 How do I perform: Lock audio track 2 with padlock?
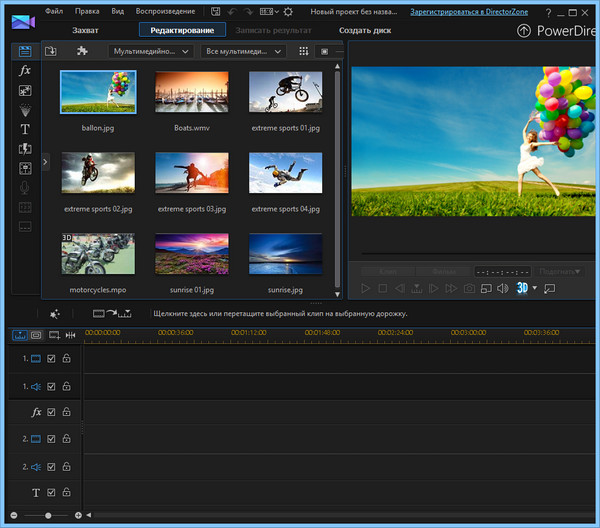[67, 466]
